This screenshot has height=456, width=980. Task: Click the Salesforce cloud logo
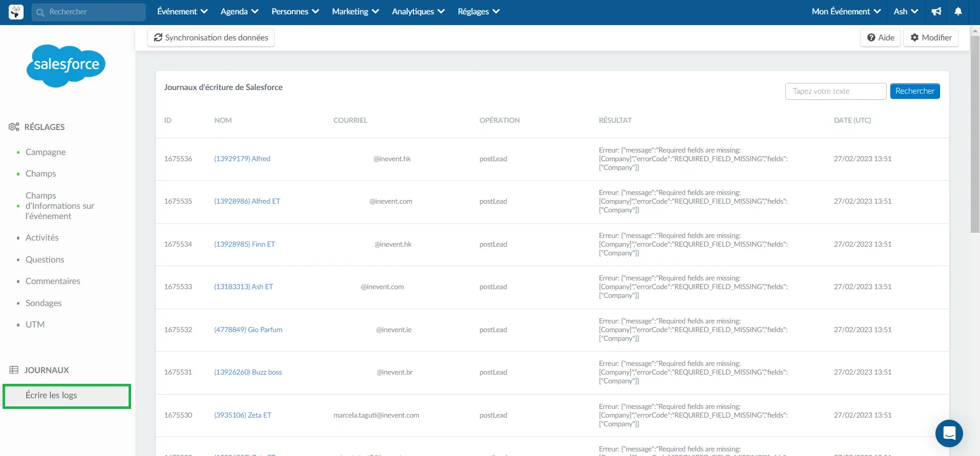point(66,66)
